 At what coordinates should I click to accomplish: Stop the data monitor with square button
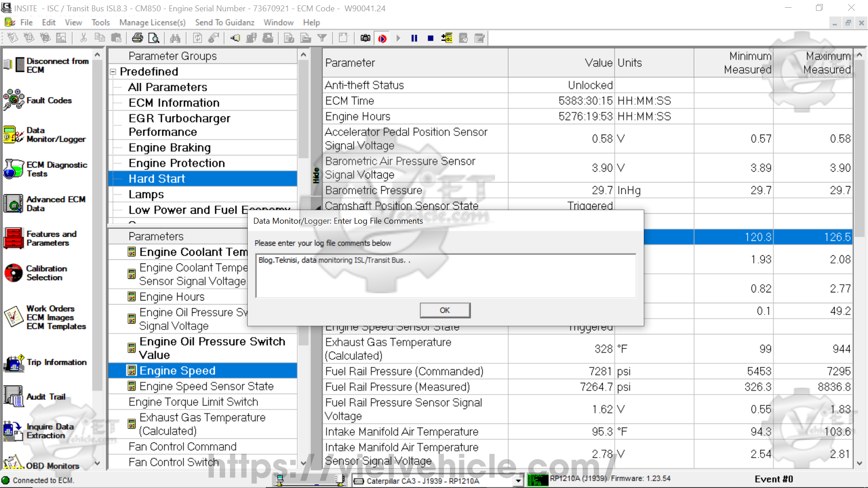(430, 38)
